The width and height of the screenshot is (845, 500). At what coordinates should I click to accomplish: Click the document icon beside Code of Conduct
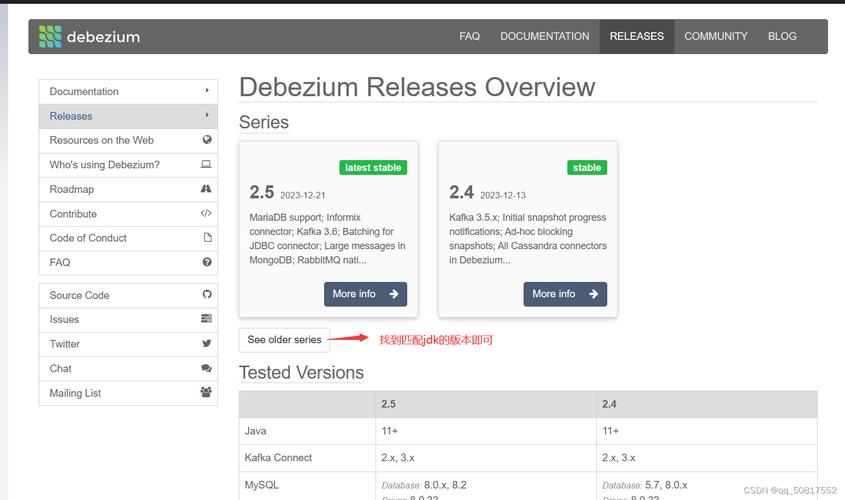(207, 238)
